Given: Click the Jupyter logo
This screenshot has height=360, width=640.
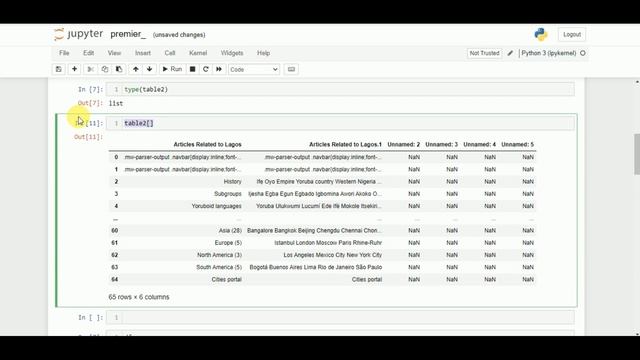Looking at the screenshot, I should pyautogui.click(x=78, y=34).
